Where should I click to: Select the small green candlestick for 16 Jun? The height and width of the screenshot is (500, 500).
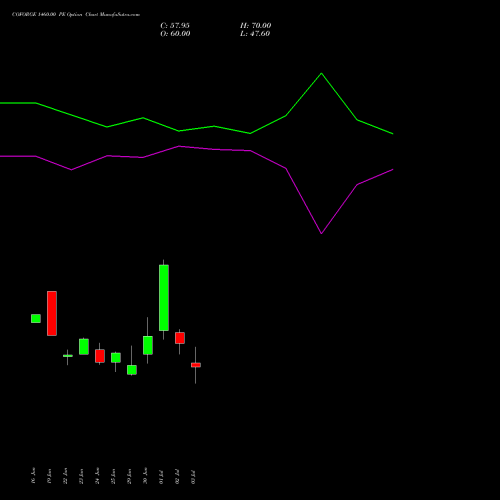36,318
